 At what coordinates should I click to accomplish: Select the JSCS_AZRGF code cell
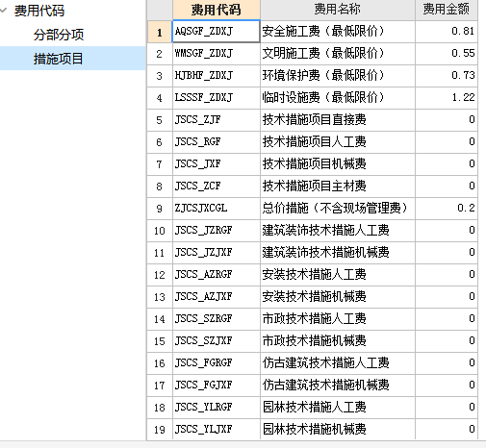217,275
